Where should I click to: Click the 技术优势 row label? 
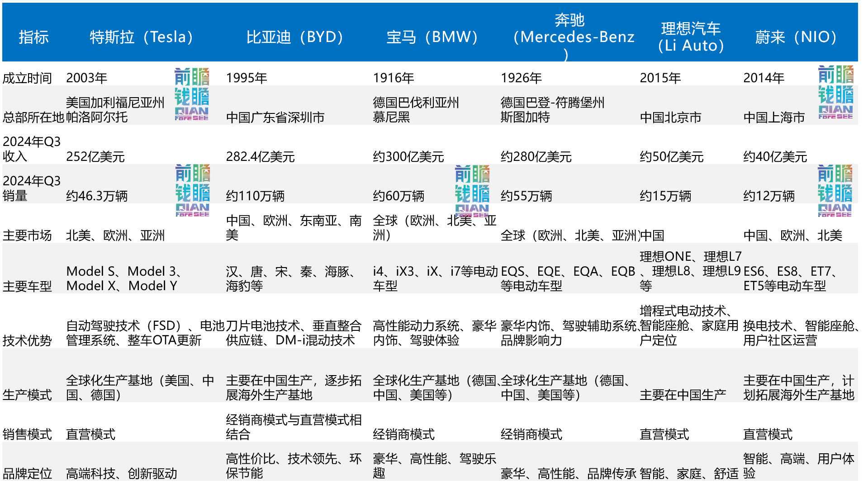pyautogui.click(x=27, y=340)
